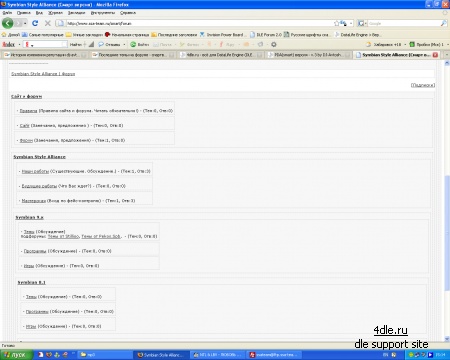
Task: Open the folder item in the taskbar
Action: pos(88,355)
